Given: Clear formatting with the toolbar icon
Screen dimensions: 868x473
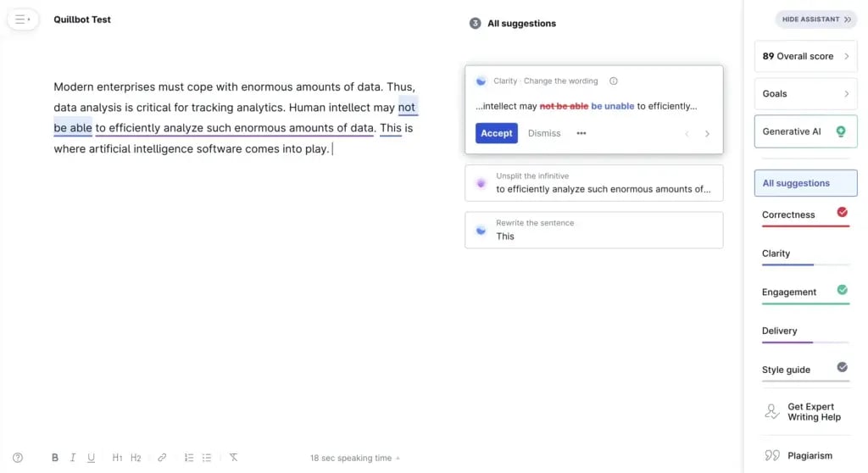Looking at the screenshot, I should coord(233,458).
